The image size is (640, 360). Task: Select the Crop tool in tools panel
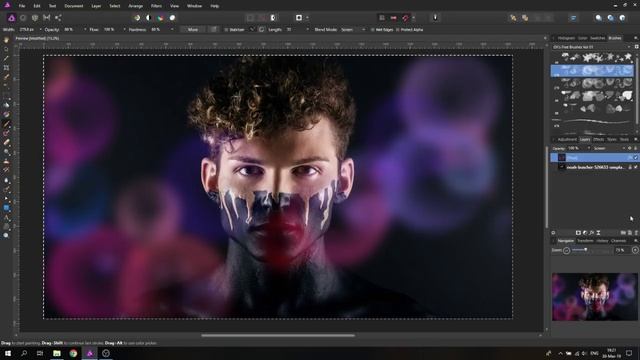pyautogui.click(x=6, y=68)
